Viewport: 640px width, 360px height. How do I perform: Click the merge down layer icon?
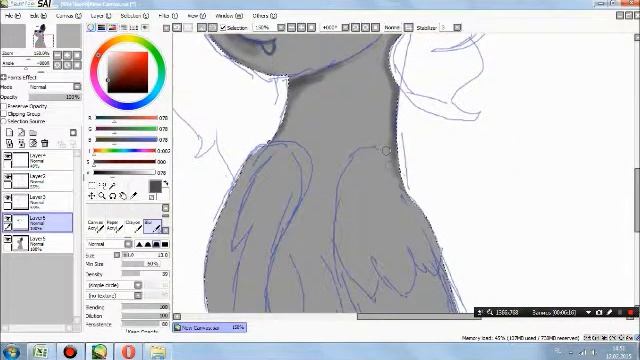pyautogui.click(x=21, y=143)
